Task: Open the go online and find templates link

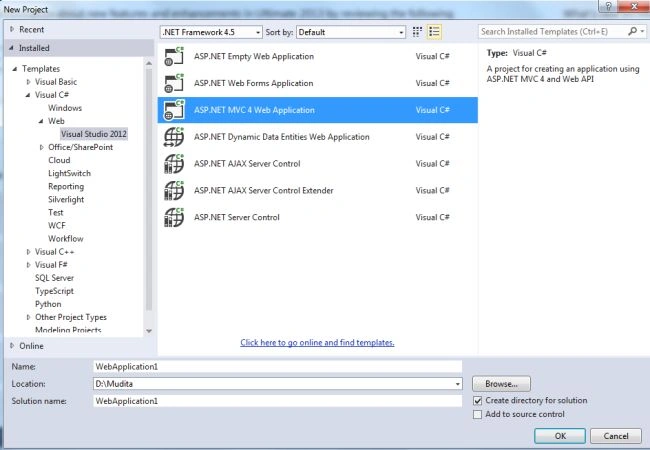Action: tap(318, 343)
